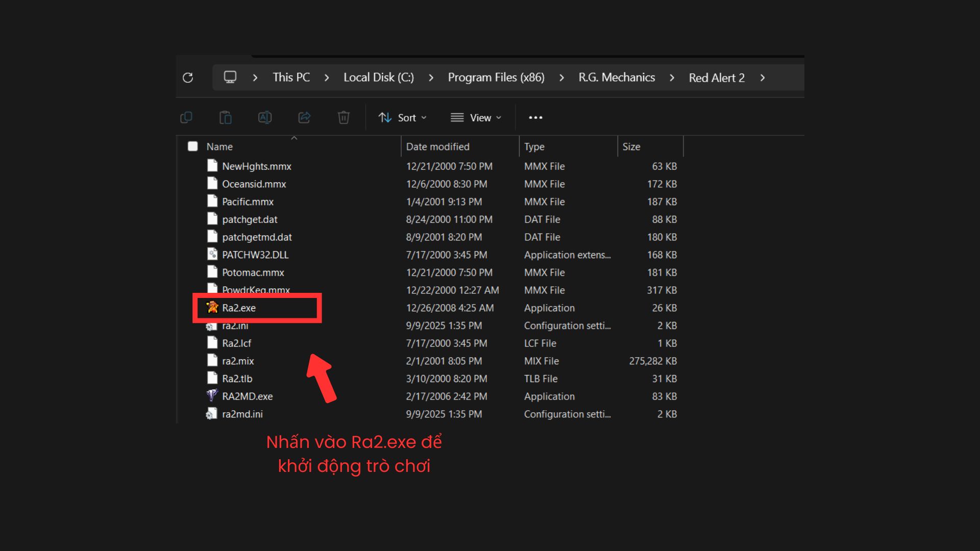
Task: Select file name Ra2.lcf
Action: pyautogui.click(x=236, y=343)
